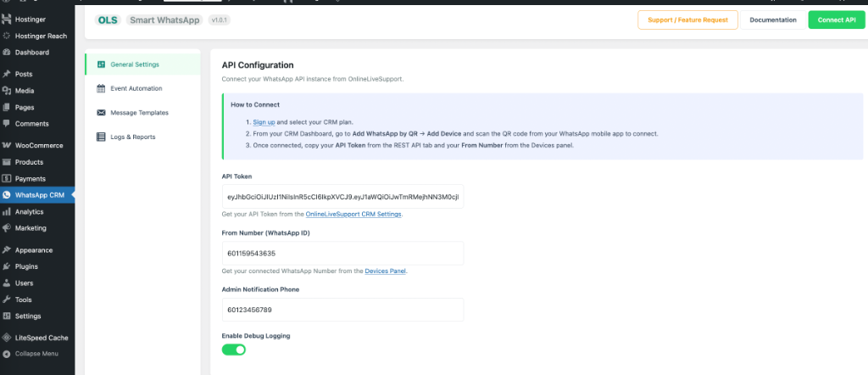Click the Settings sliders icon
This screenshot has width=868, height=375.
point(7,316)
